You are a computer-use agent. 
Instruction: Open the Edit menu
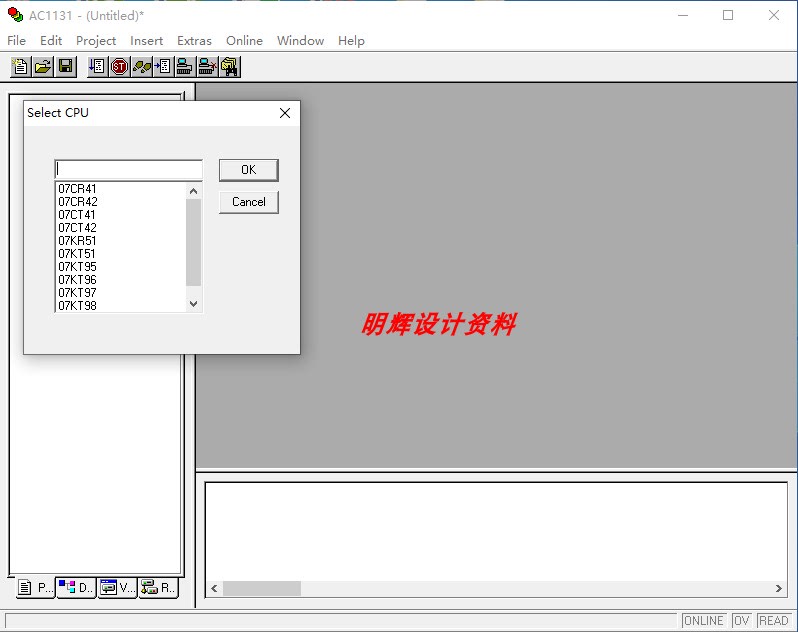coord(51,41)
